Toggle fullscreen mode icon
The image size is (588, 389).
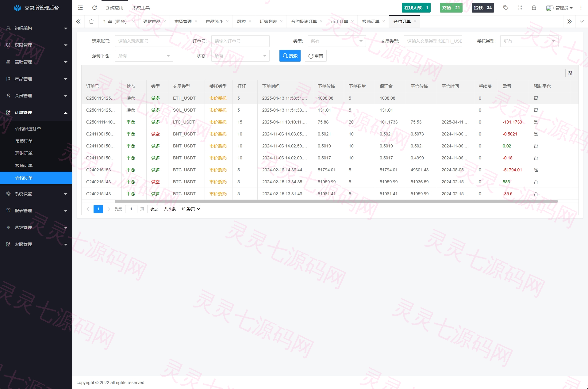[x=520, y=8]
